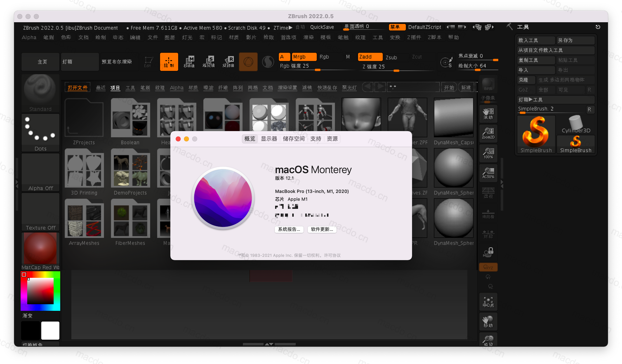Open the Dots stroke type picker

40,132
